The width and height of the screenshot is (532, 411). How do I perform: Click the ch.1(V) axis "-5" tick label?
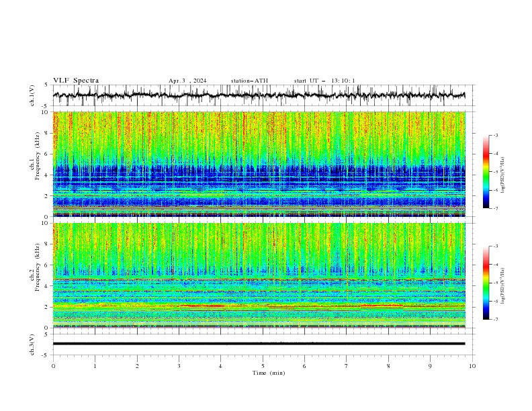(x=45, y=106)
